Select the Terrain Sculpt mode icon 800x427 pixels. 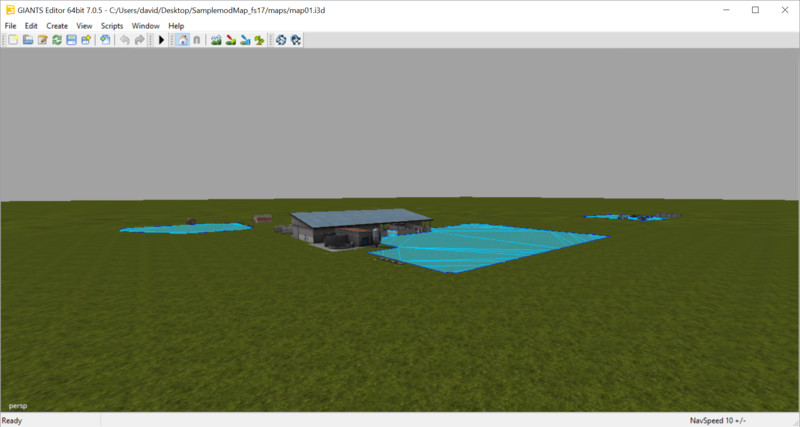216,40
